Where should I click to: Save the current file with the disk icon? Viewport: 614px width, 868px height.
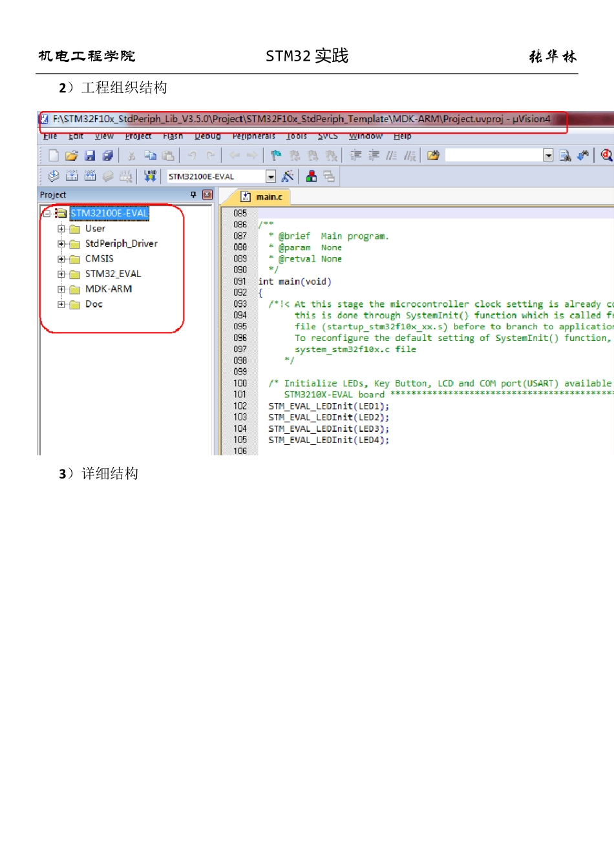(90, 156)
